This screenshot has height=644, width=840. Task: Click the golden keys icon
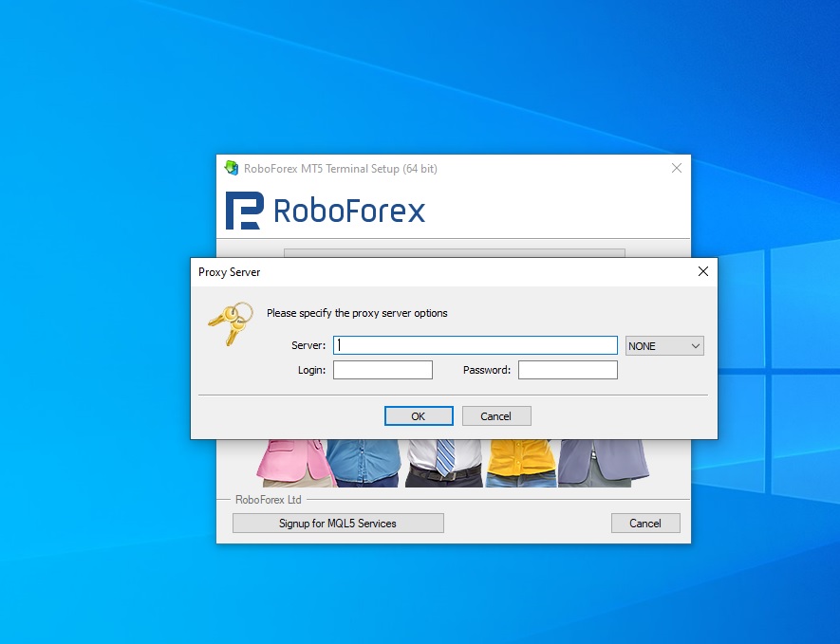tap(231, 323)
